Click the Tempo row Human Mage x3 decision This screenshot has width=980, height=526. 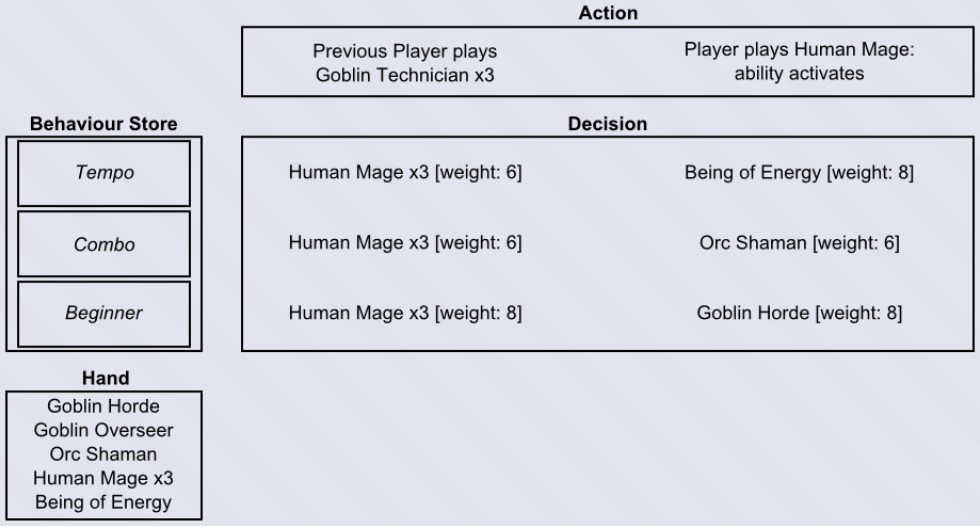click(405, 172)
